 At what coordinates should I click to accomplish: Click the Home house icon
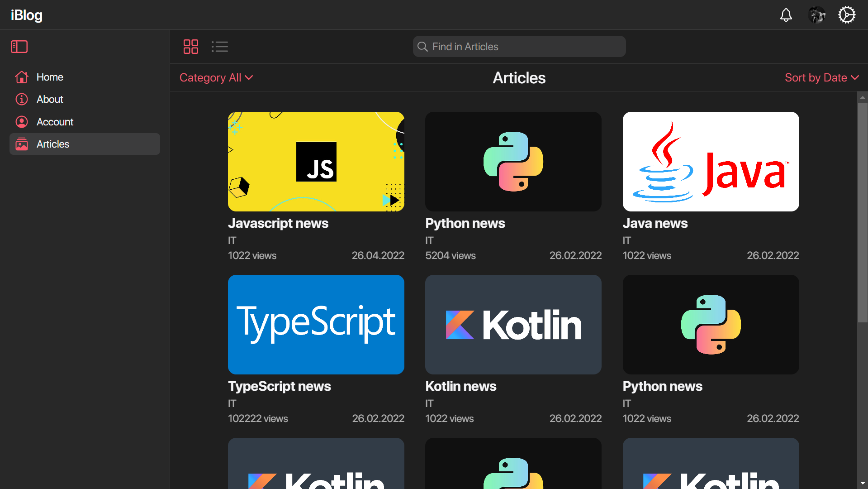click(x=22, y=77)
